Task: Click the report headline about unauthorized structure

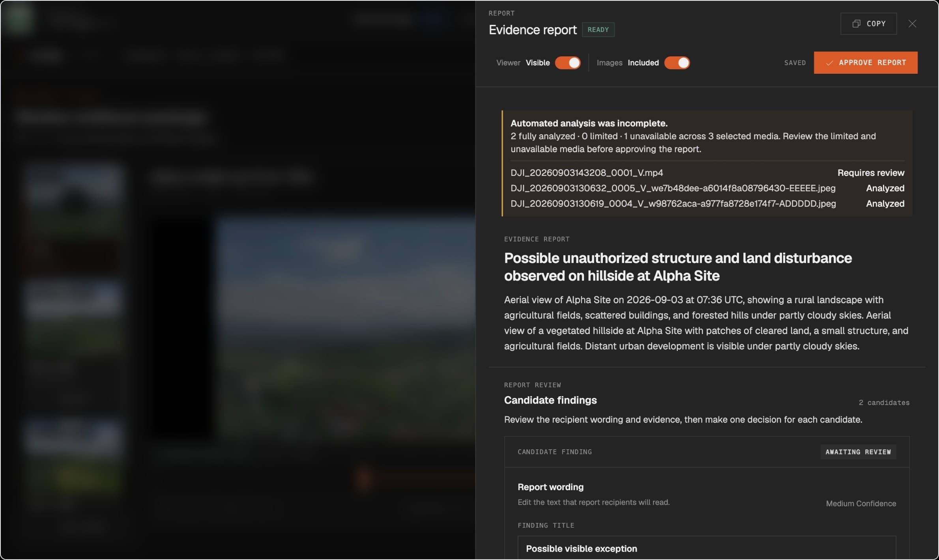Action: tap(678, 267)
